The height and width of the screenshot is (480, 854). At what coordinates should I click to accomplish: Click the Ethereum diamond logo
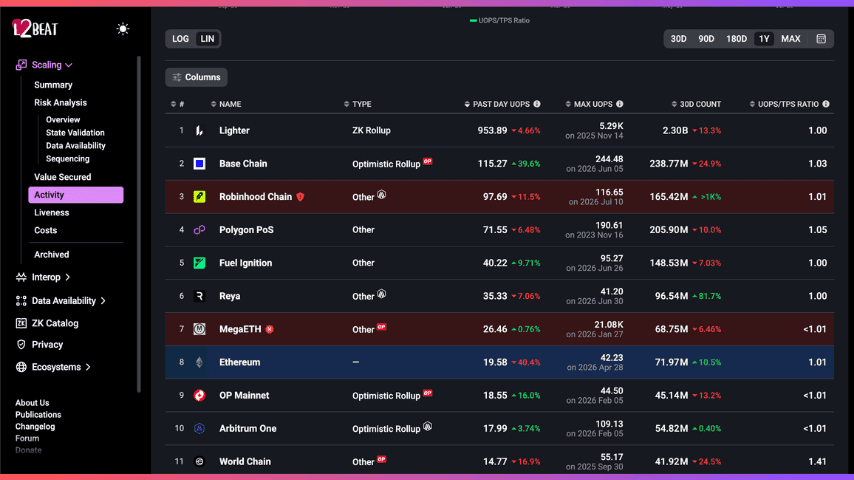pyautogui.click(x=199, y=362)
